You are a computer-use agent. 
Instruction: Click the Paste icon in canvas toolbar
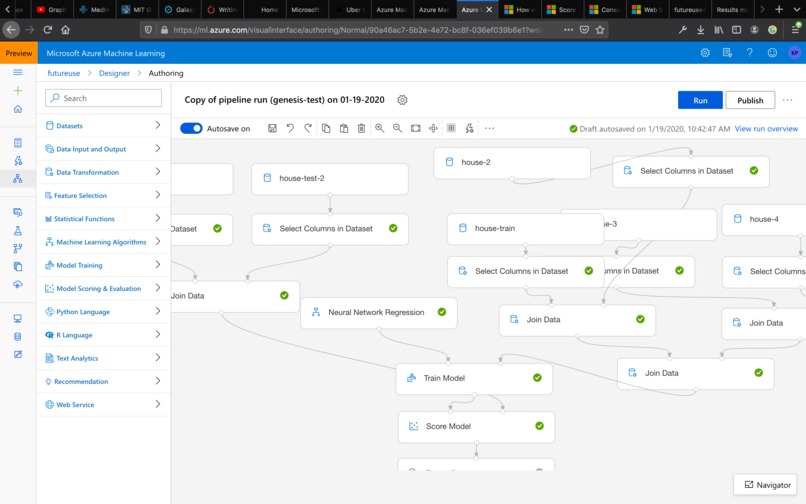pyautogui.click(x=344, y=128)
